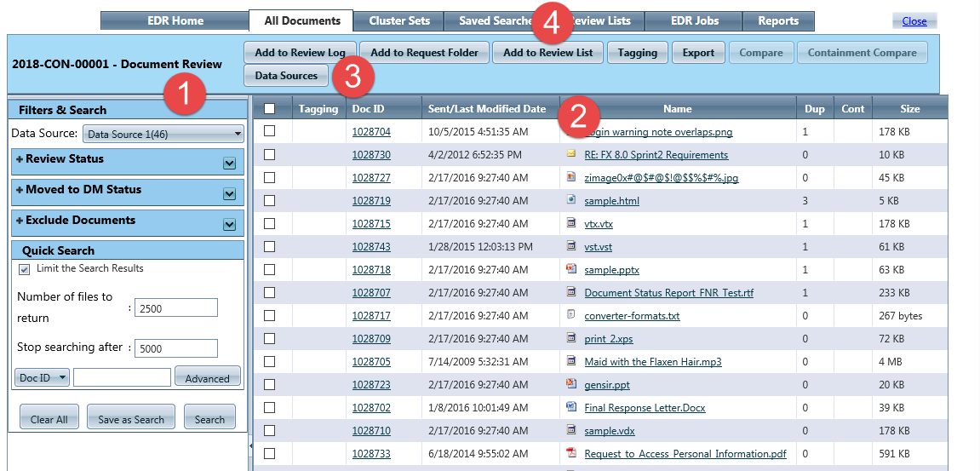Click the Number of files to return field
The width and height of the screenshot is (980, 471).
click(x=175, y=307)
